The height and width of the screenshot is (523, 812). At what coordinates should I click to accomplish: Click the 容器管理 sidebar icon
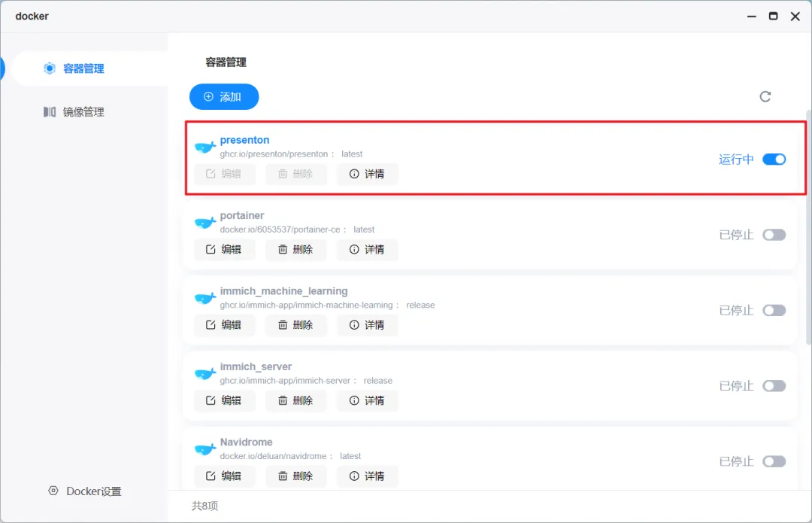[49, 68]
